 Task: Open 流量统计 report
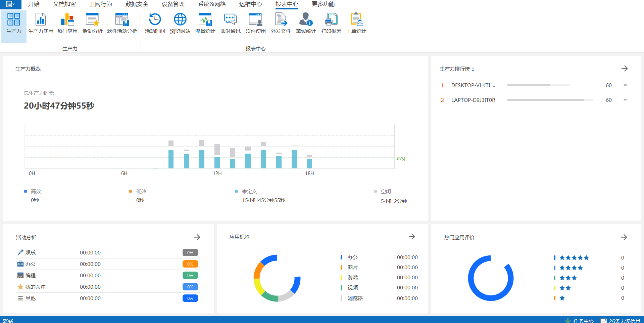(205, 24)
